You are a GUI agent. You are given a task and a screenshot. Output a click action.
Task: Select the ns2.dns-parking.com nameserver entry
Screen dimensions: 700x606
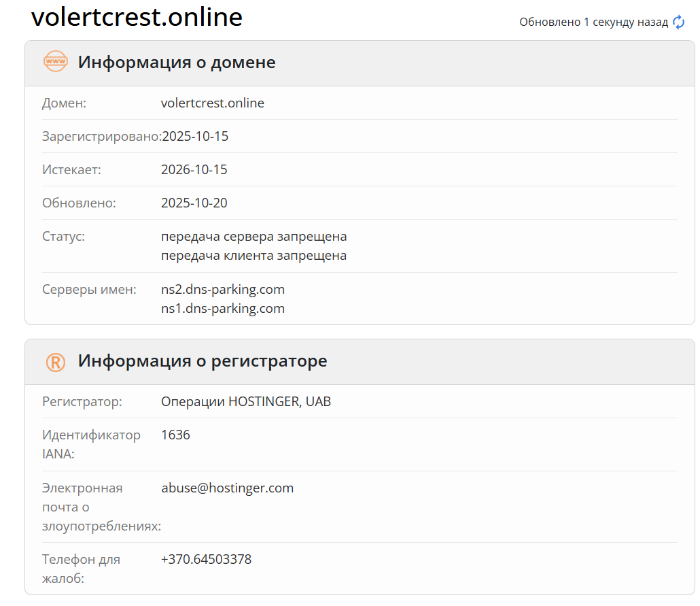[x=223, y=289]
